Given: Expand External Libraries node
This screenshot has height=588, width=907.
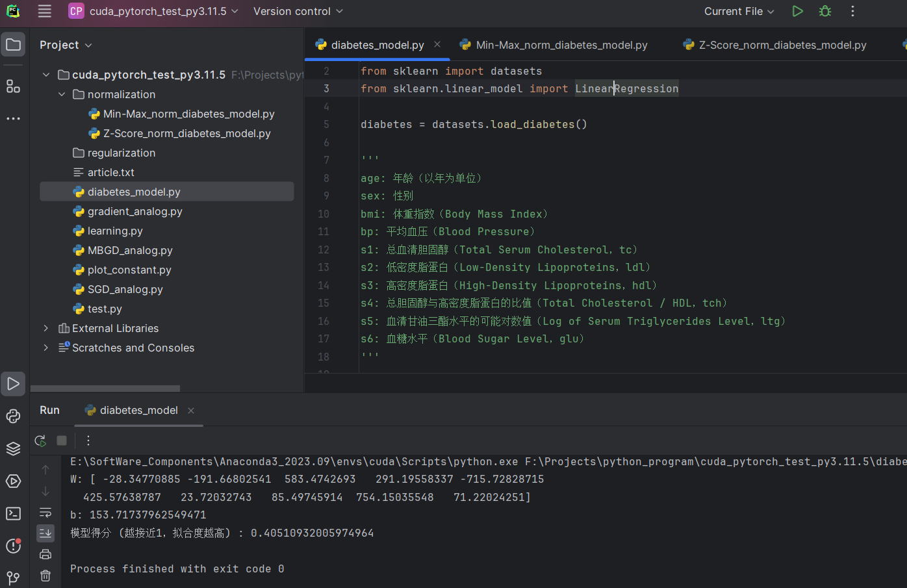Looking at the screenshot, I should (x=46, y=328).
